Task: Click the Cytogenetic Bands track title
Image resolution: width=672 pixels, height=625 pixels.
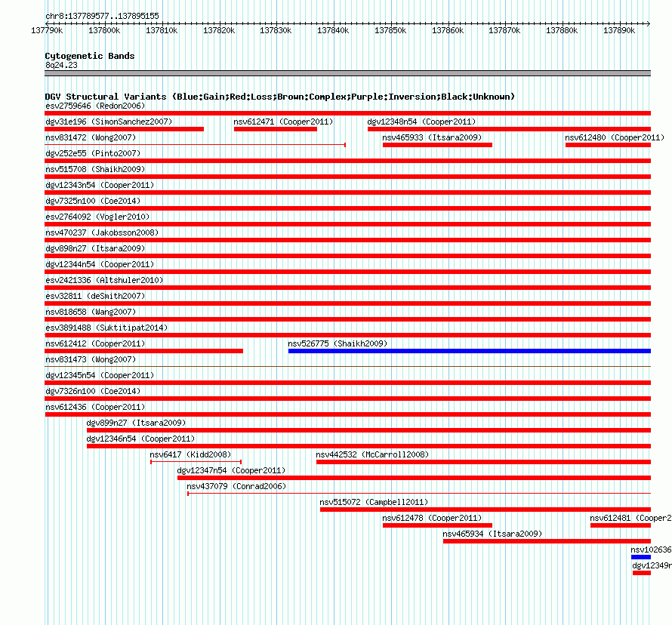Action: click(x=90, y=56)
